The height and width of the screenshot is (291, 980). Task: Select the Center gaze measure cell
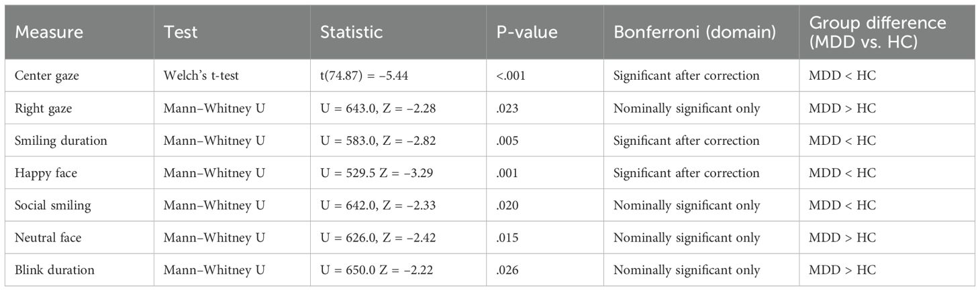[x=47, y=76]
